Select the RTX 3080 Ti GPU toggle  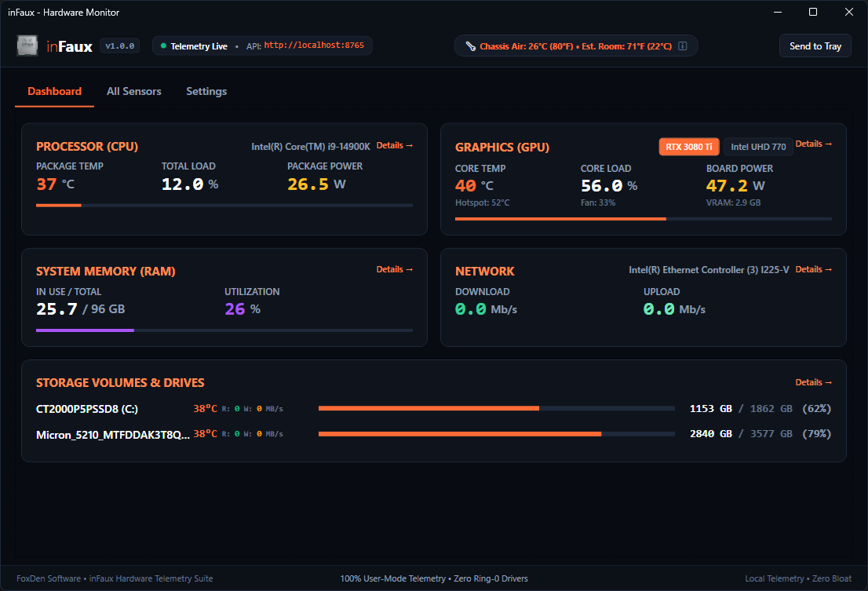point(688,147)
